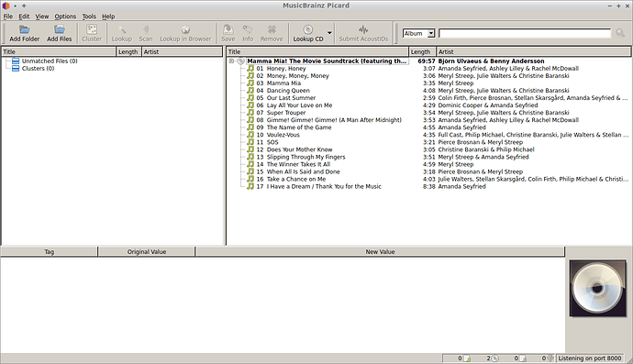Screen dimensions: 633x364
Task: Select the Clusters (0) item
Action: pos(38,68)
